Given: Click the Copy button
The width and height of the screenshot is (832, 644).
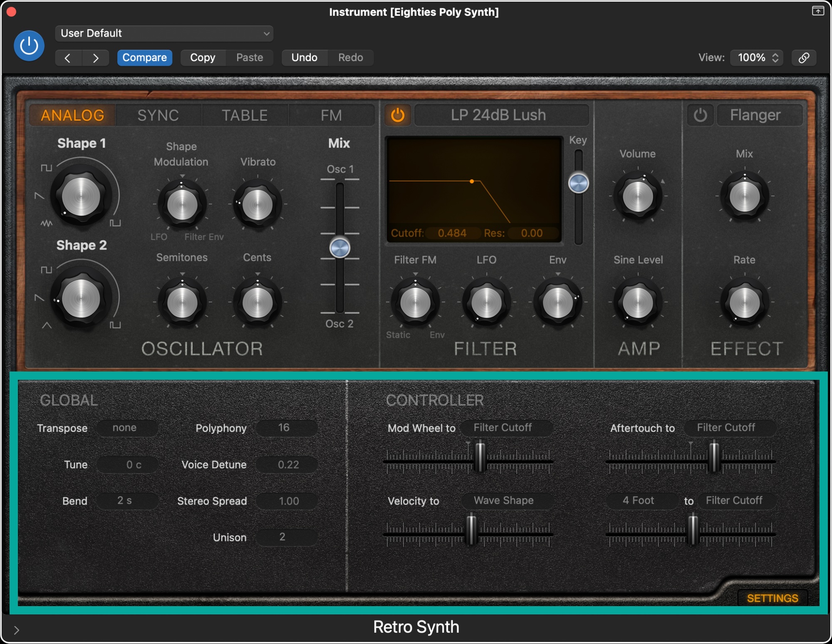Looking at the screenshot, I should (x=203, y=57).
